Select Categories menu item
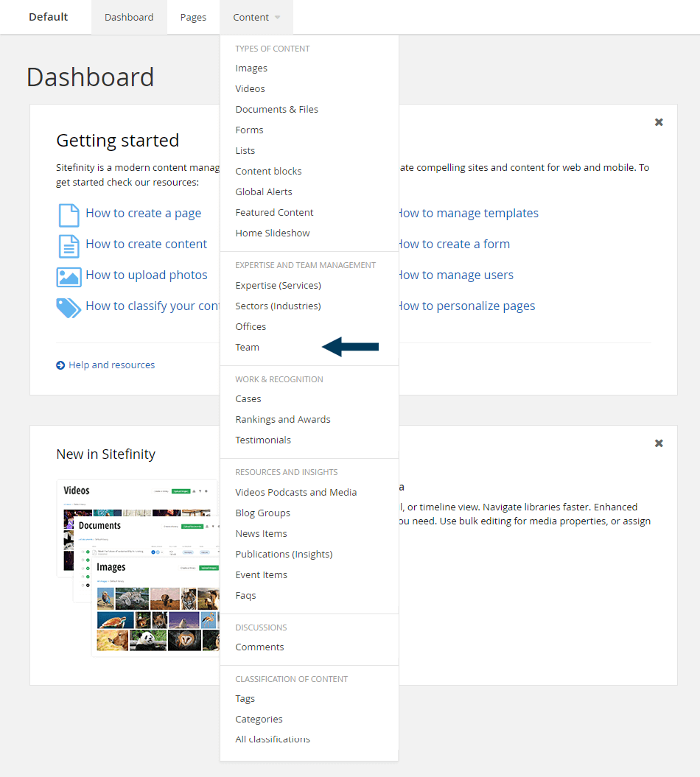 259,720
